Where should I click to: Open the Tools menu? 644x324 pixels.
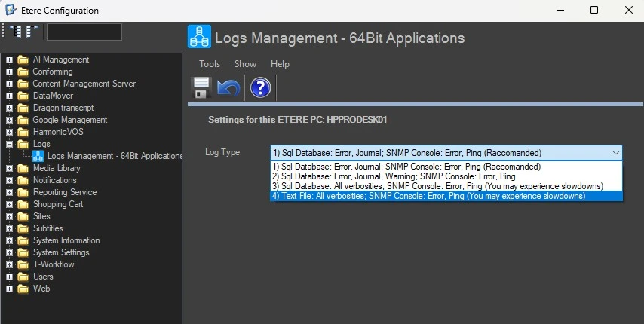pyautogui.click(x=210, y=64)
